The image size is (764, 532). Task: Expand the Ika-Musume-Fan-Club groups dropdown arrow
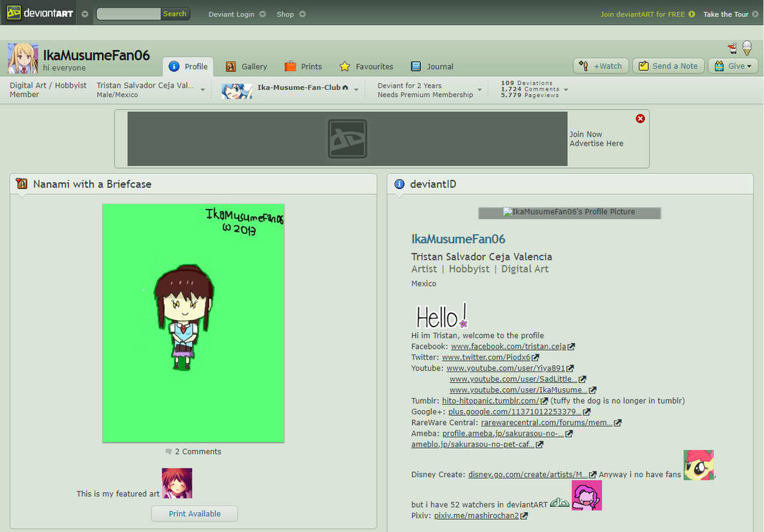pyautogui.click(x=356, y=90)
